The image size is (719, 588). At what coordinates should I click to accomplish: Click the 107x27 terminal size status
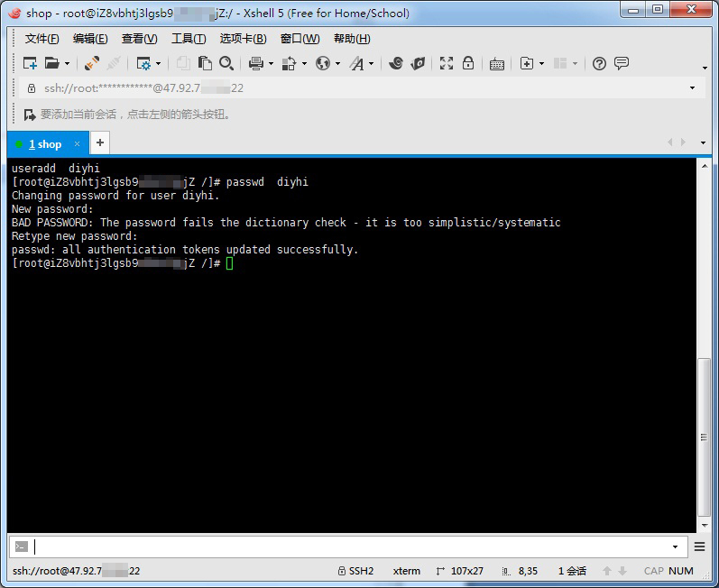[x=460, y=571]
